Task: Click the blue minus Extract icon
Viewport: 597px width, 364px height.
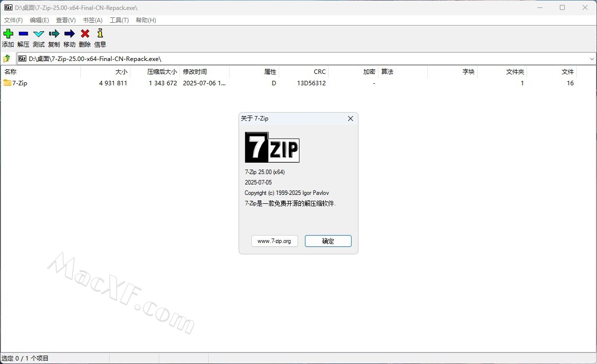Action: [x=23, y=34]
